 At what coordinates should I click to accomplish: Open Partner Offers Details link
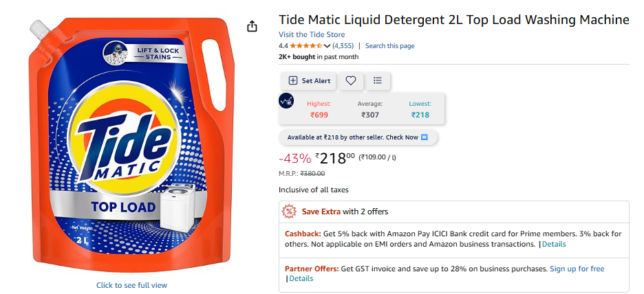[301, 278]
